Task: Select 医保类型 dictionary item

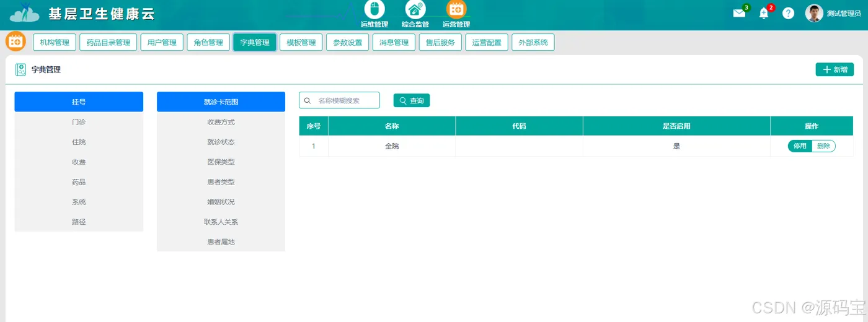Action: pyautogui.click(x=221, y=162)
